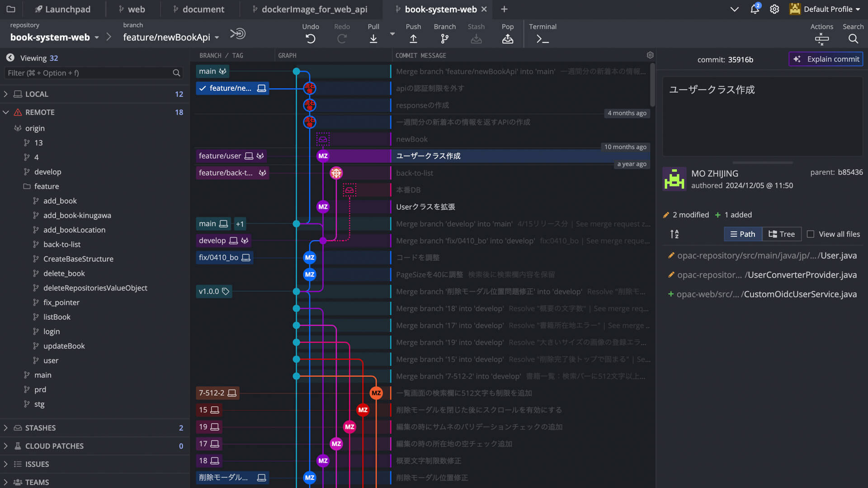Click the Explain commit button
This screenshot has width=868, height=488.
click(x=826, y=59)
